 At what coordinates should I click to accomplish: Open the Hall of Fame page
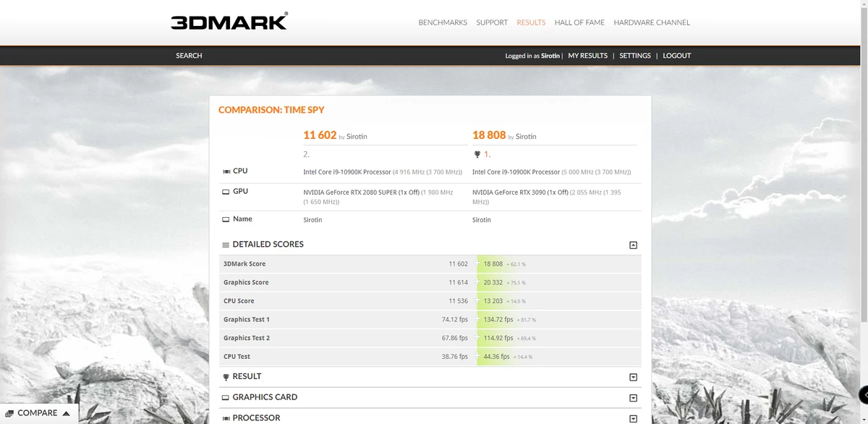pos(579,22)
